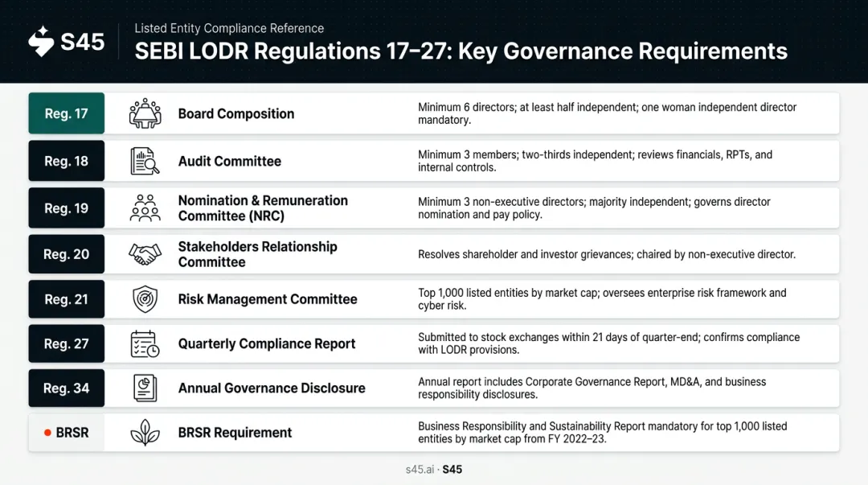The image size is (868, 485).
Task: Click 'Business Responsibility and Sustainability Report' description
Action: click(x=602, y=433)
